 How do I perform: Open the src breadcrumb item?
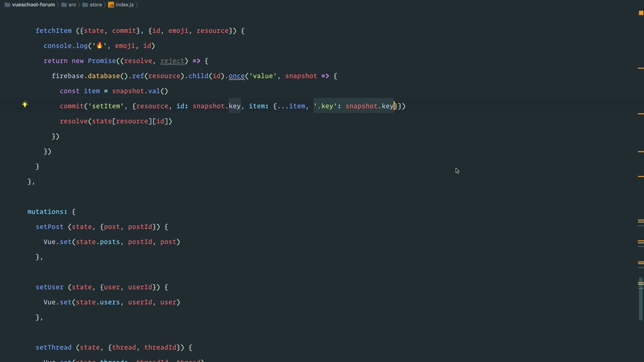tap(72, 5)
